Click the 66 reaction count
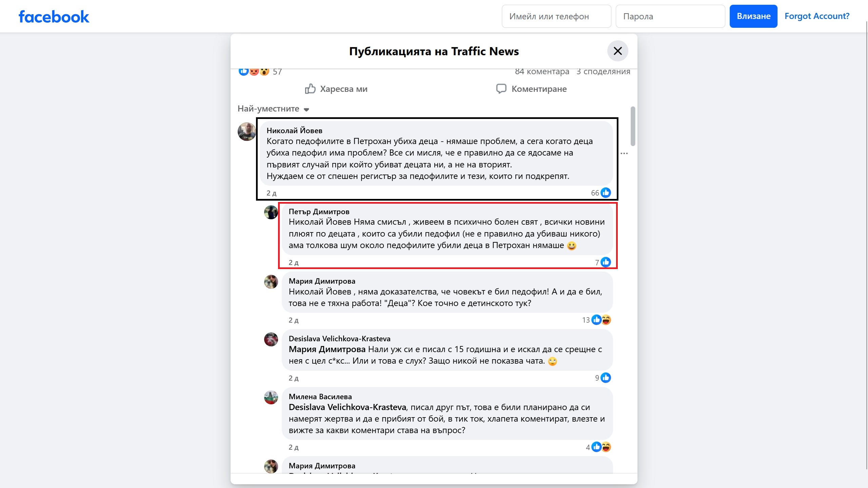 (x=595, y=193)
